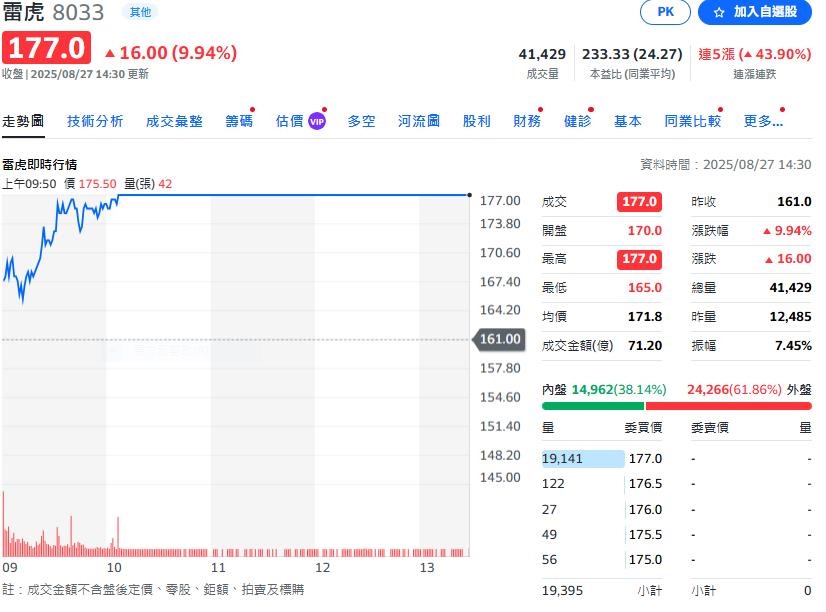This screenshot has height=612, width=826.
Task: Open the 基本 basic info tab
Action: point(628,120)
